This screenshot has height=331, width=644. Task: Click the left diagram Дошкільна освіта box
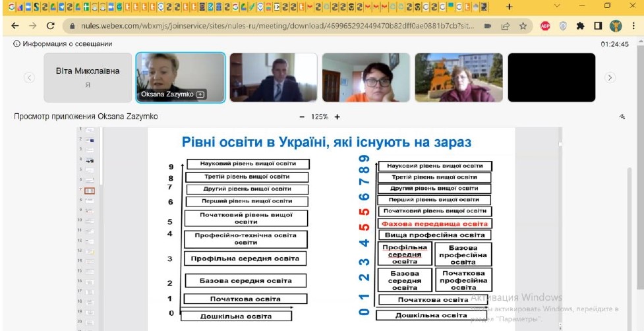click(x=236, y=316)
